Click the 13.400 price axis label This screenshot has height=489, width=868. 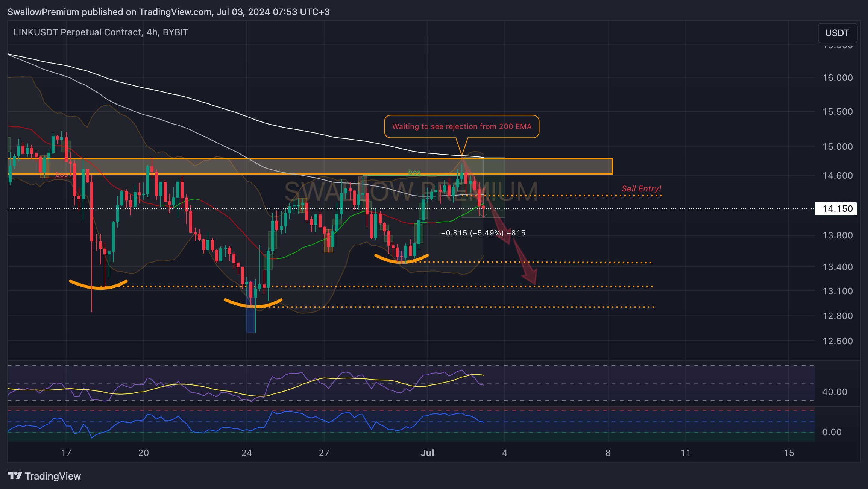(x=838, y=267)
